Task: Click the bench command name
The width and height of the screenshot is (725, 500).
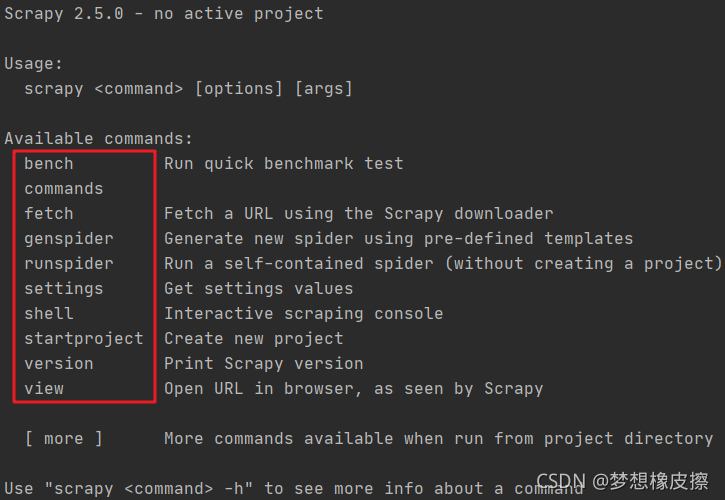Action: (49, 163)
